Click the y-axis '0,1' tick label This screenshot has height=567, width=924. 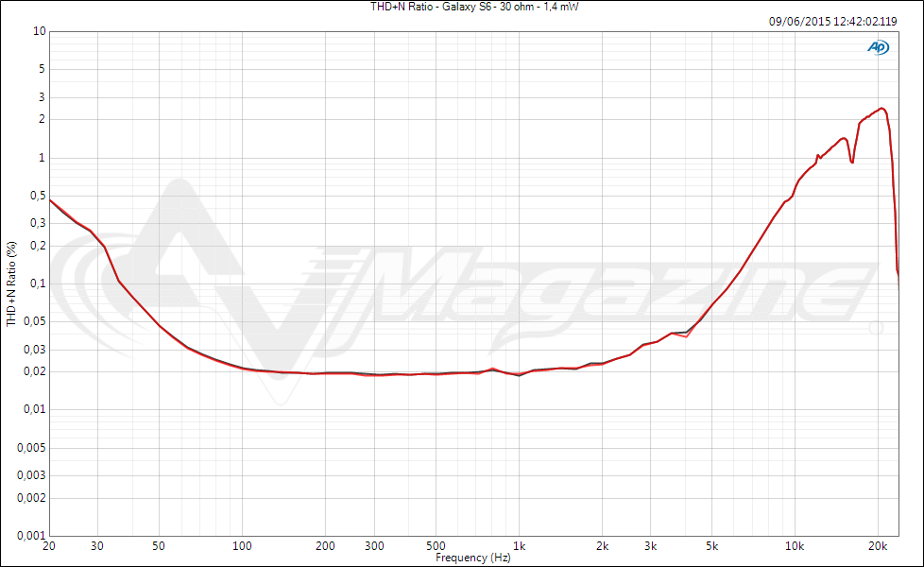pos(38,283)
